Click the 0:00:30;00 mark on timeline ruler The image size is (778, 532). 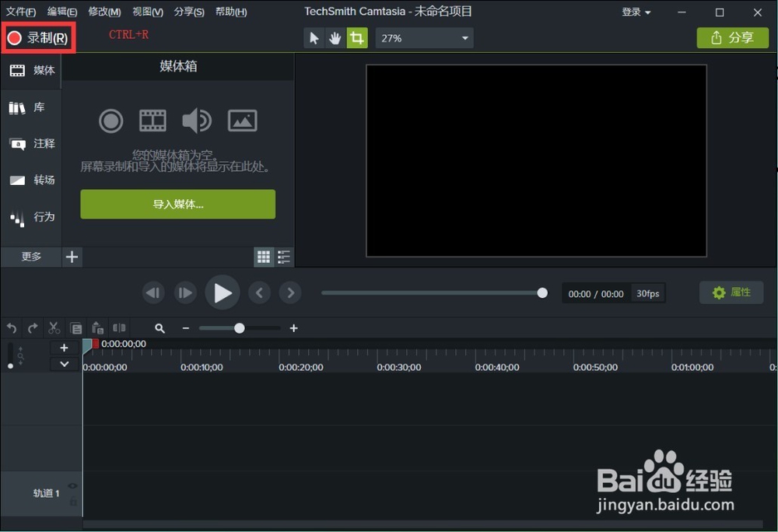click(x=399, y=367)
